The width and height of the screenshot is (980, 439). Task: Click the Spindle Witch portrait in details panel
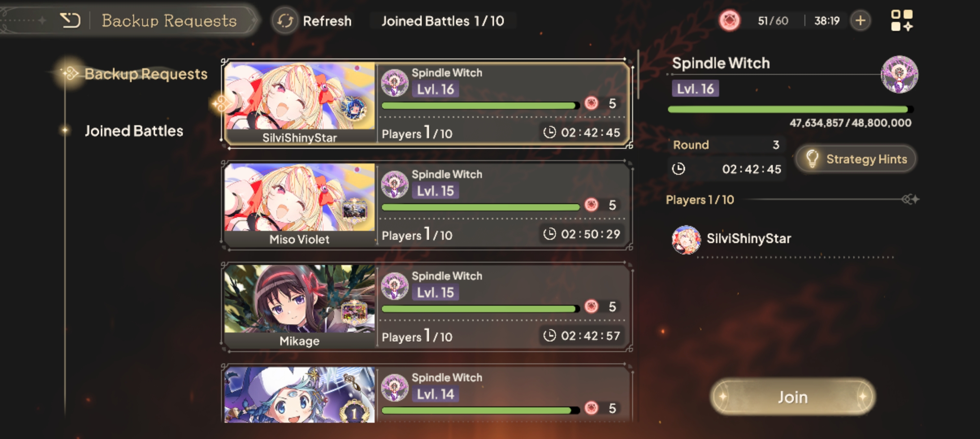[x=899, y=74]
